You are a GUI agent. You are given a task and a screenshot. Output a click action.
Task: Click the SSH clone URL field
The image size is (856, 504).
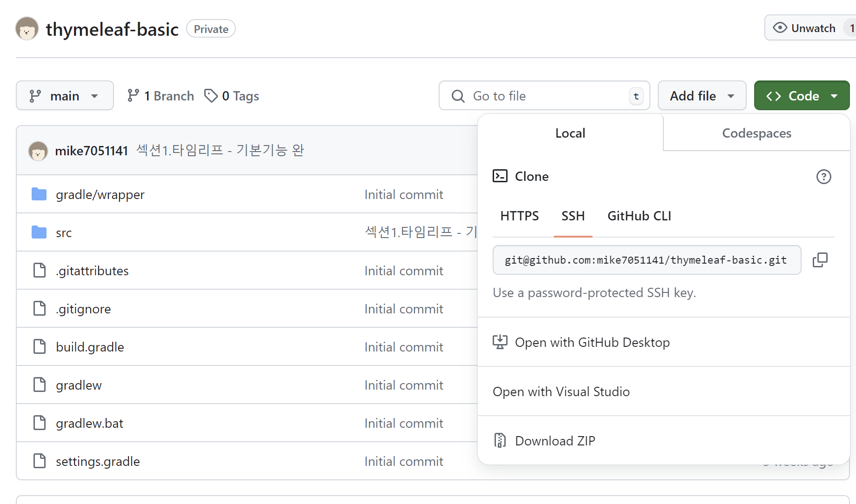click(647, 260)
